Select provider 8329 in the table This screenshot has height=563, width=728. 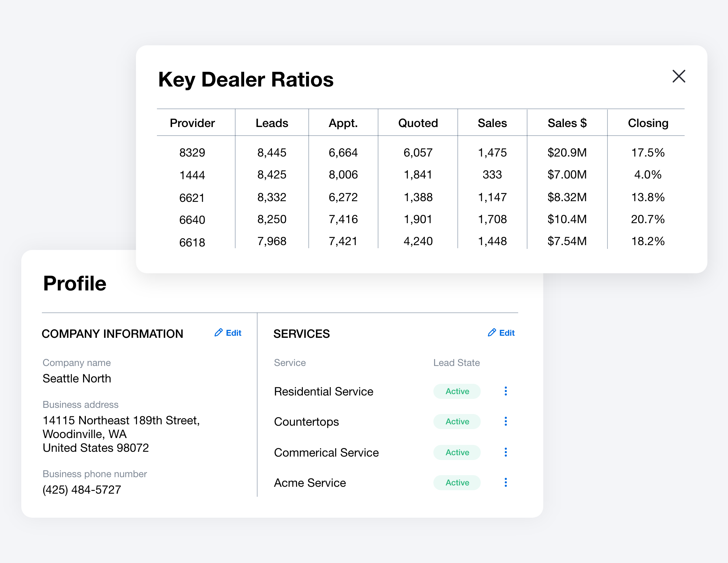[x=192, y=152]
